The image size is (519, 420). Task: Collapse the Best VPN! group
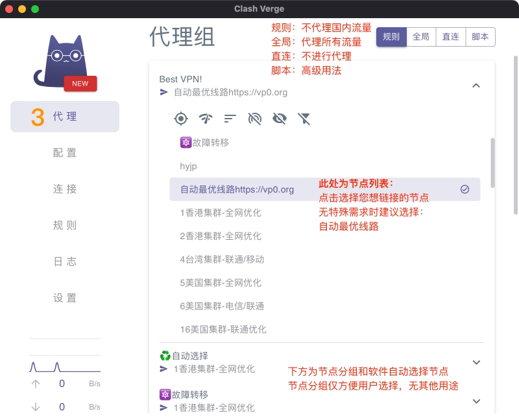pos(477,85)
